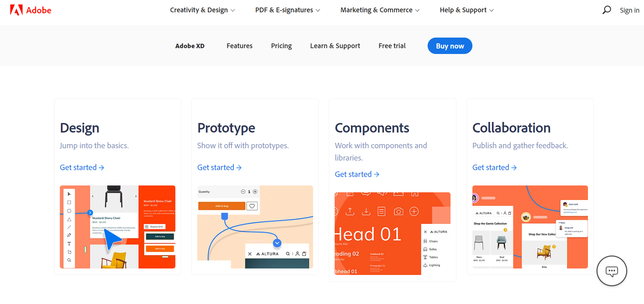Expand PDF & E-signatures dropdown menu
Screen dimensions: 644x304
[x=288, y=10]
